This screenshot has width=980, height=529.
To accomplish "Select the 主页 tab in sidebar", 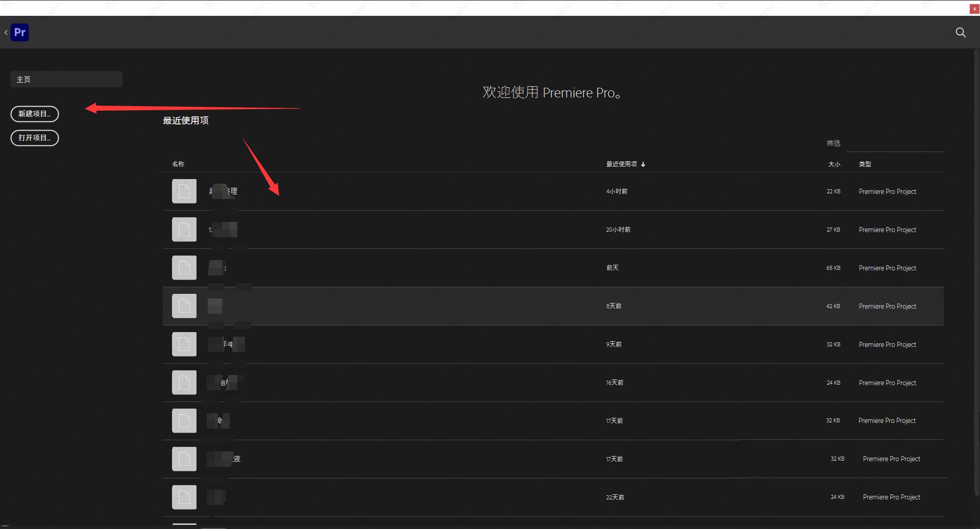I will click(x=66, y=79).
